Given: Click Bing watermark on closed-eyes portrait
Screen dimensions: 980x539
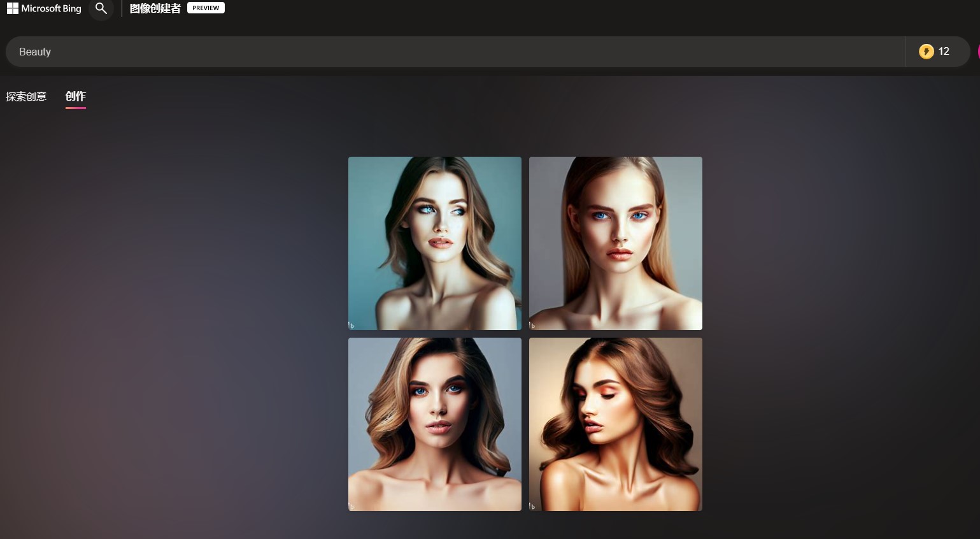Looking at the screenshot, I should 532,506.
